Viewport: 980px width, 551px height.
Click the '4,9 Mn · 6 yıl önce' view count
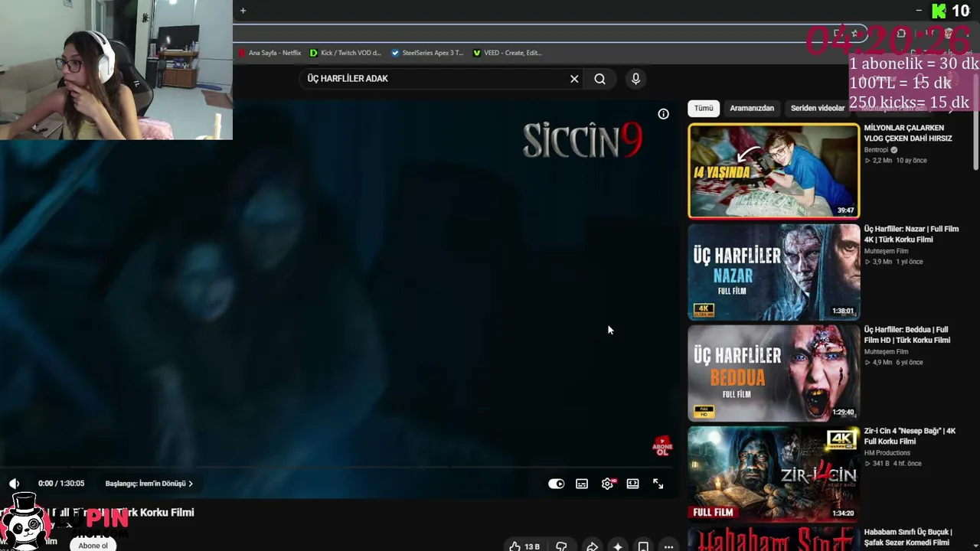point(893,363)
